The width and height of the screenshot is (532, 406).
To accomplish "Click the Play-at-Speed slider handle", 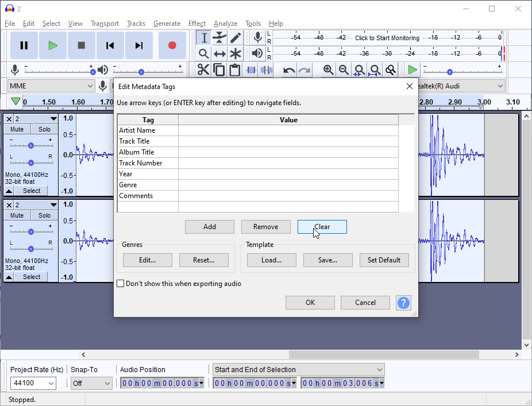I will click(x=449, y=72).
